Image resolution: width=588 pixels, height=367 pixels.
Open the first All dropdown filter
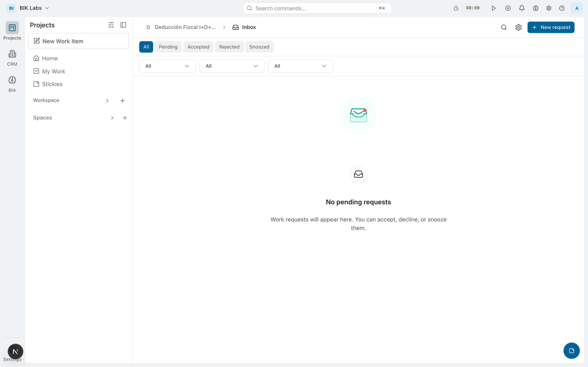pyautogui.click(x=167, y=66)
